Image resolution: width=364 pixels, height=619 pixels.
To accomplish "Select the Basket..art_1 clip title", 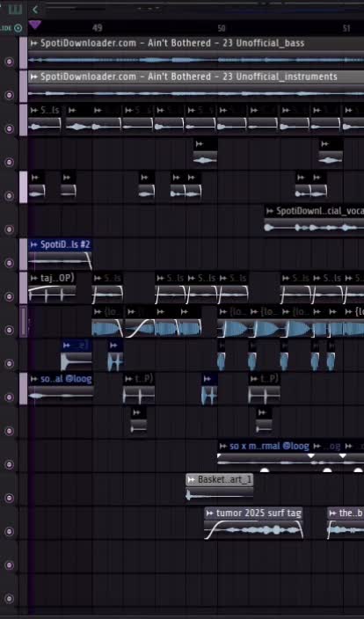I will 224,480.
